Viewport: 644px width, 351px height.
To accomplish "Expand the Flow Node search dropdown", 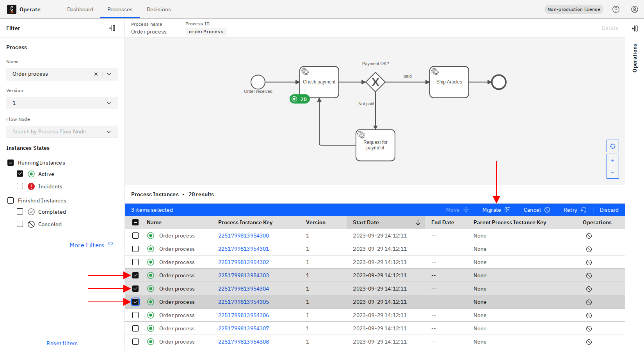I will click(109, 132).
